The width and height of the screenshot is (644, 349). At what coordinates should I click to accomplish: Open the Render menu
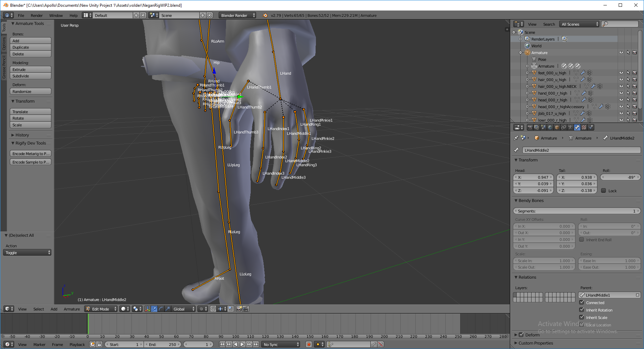[x=36, y=15]
